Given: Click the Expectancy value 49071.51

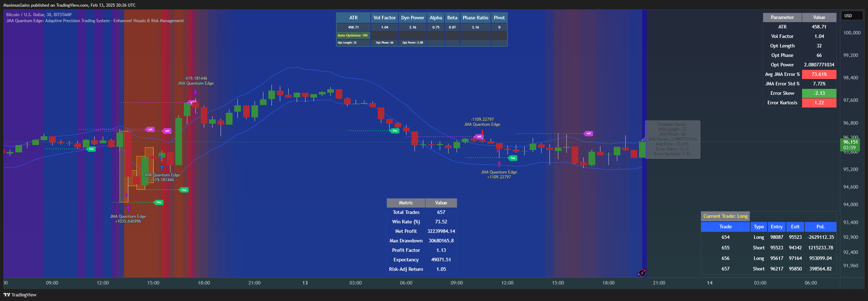Looking at the screenshot, I should point(441,260).
